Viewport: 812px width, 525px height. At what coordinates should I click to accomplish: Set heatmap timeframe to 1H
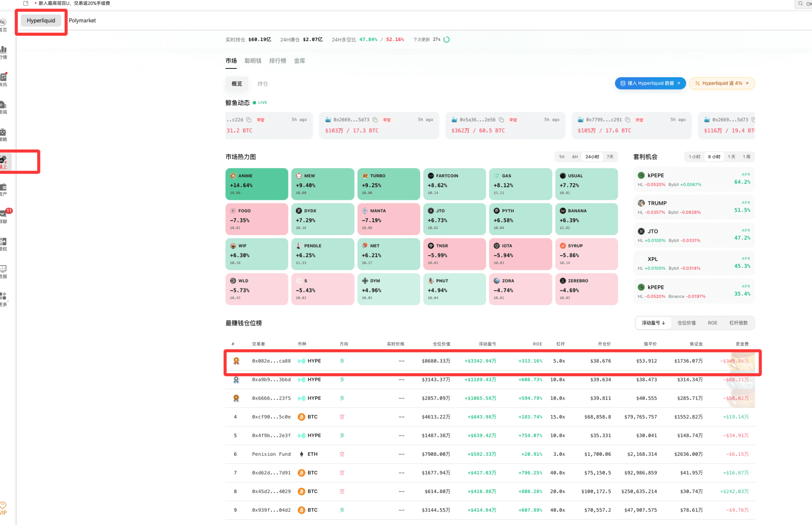(562, 157)
